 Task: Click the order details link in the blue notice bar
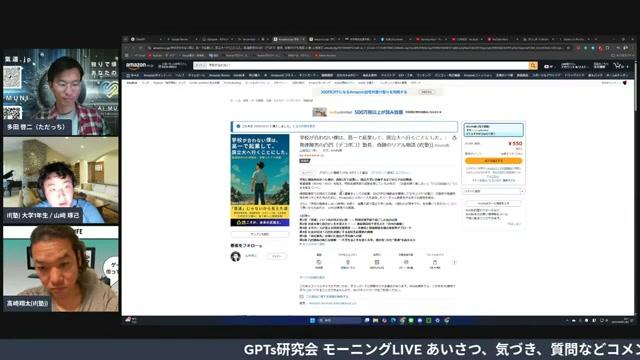304,127
